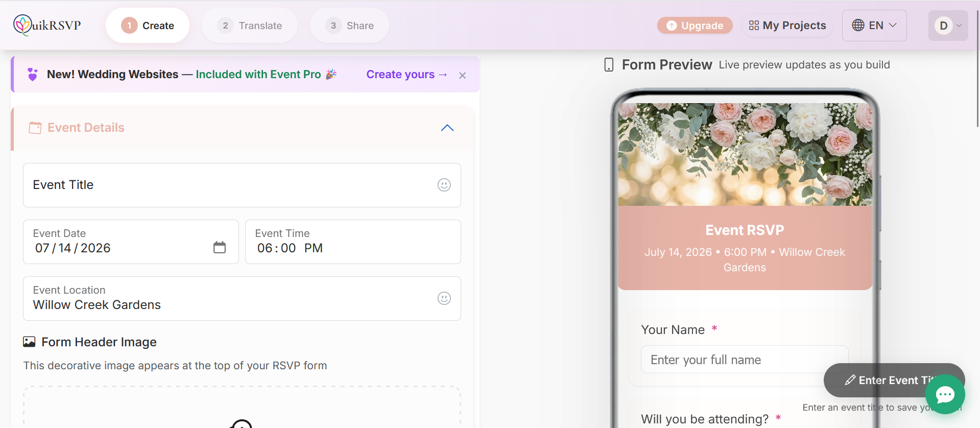Screen dimensions: 980x428
Task: Click the Event Details calendar icon
Action: coord(35,128)
